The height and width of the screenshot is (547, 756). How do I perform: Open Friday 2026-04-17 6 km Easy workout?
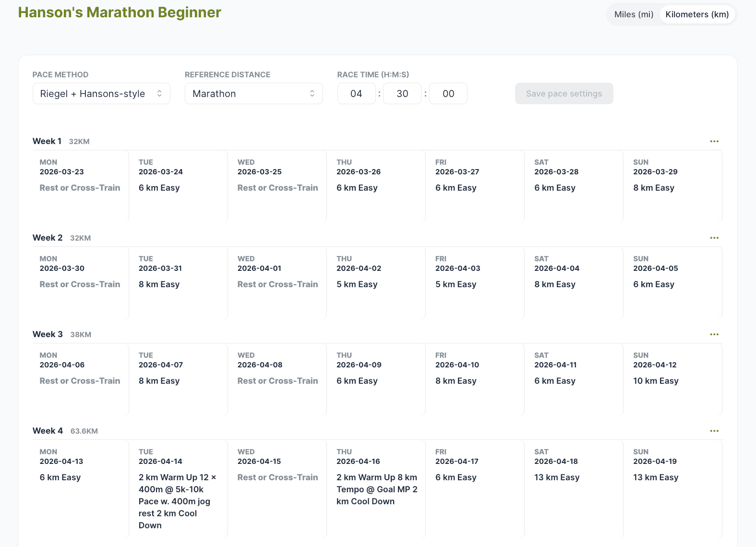click(x=476, y=489)
